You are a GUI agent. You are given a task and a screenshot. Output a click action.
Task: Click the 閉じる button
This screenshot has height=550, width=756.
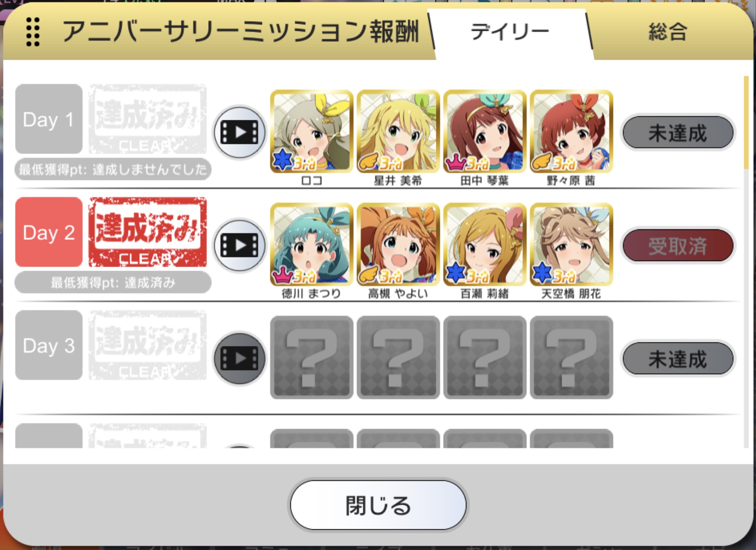(378, 505)
